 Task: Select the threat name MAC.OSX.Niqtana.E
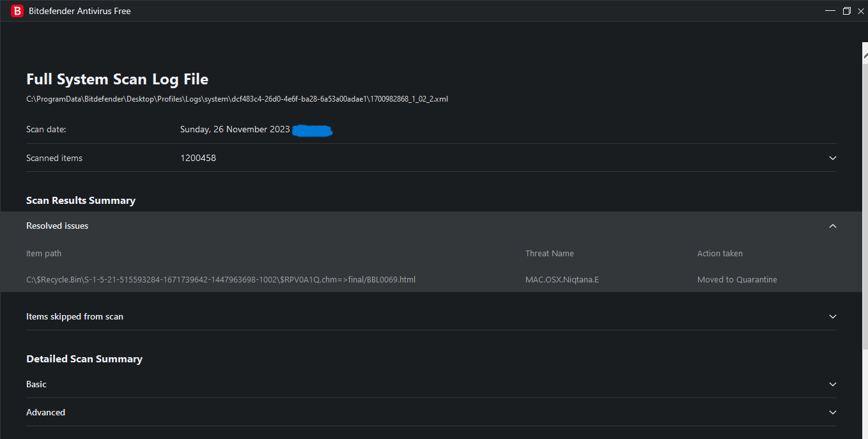click(x=562, y=279)
